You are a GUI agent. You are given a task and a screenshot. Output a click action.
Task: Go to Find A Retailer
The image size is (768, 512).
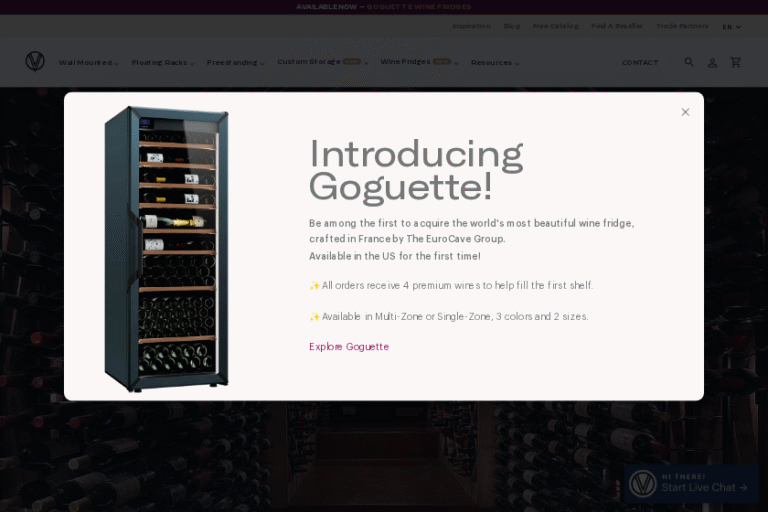pyautogui.click(x=617, y=26)
